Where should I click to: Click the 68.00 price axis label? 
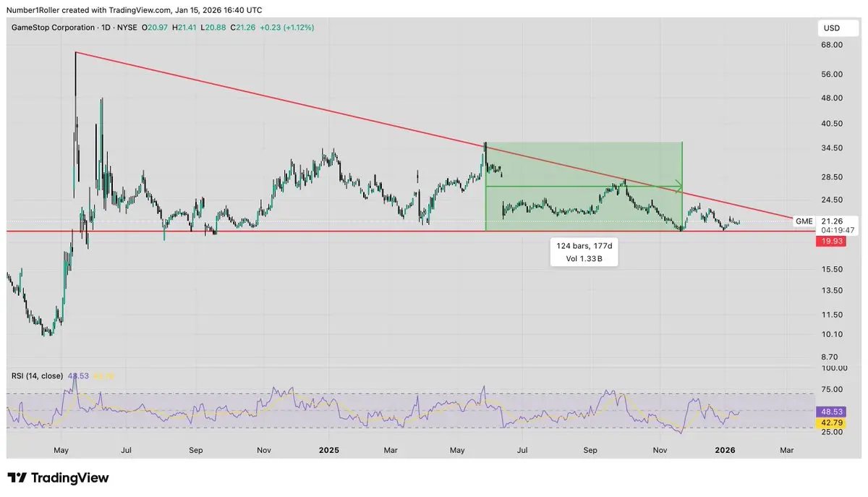point(833,45)
